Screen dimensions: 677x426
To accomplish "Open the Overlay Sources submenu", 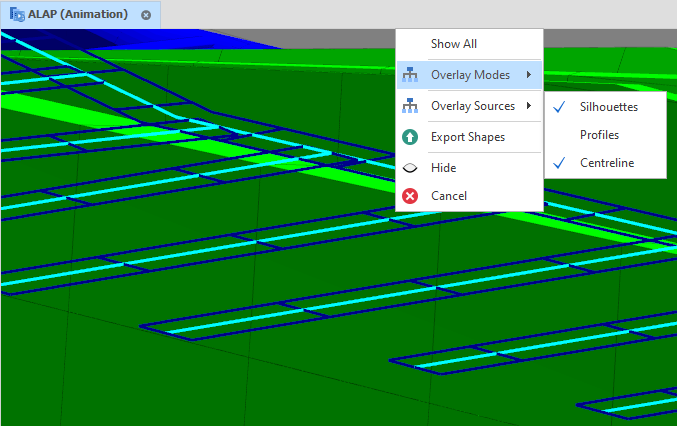I will click(x=469, y=106).
